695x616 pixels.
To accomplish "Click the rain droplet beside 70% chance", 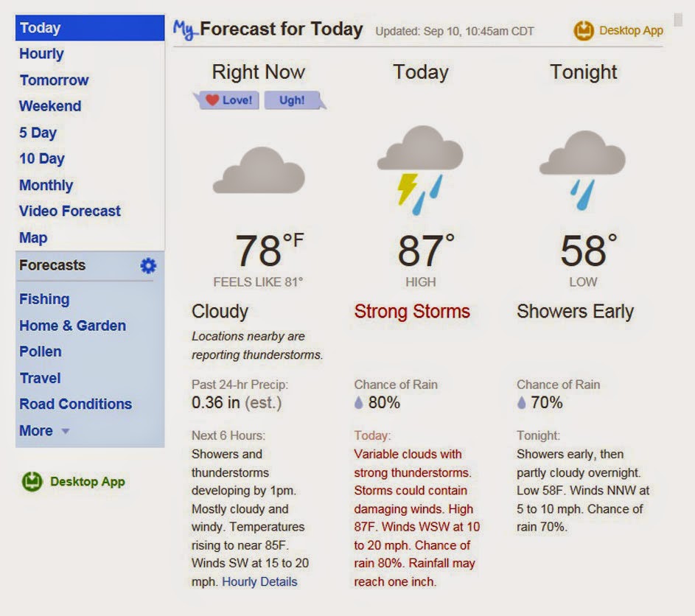I will tap(522, 403).
